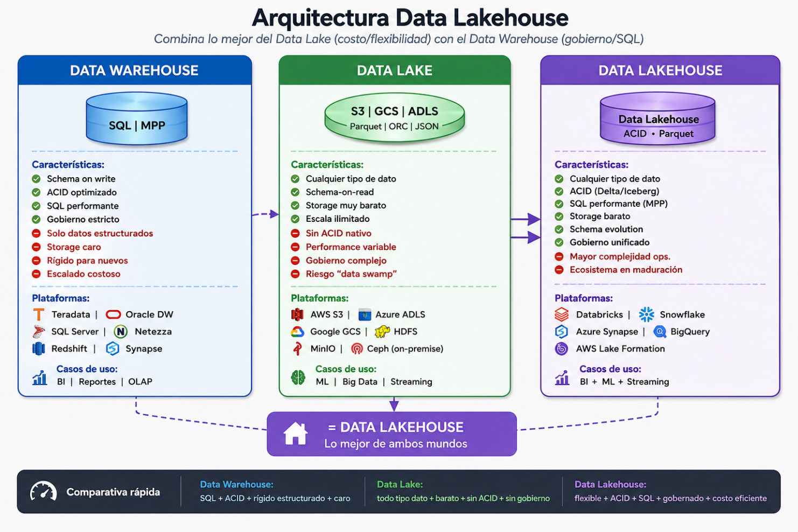Click the 'Arquitectura Data Lakehouse' title
Image resolution: width=798 pixels, height=532 pixels.
click(x=410, y=18)
